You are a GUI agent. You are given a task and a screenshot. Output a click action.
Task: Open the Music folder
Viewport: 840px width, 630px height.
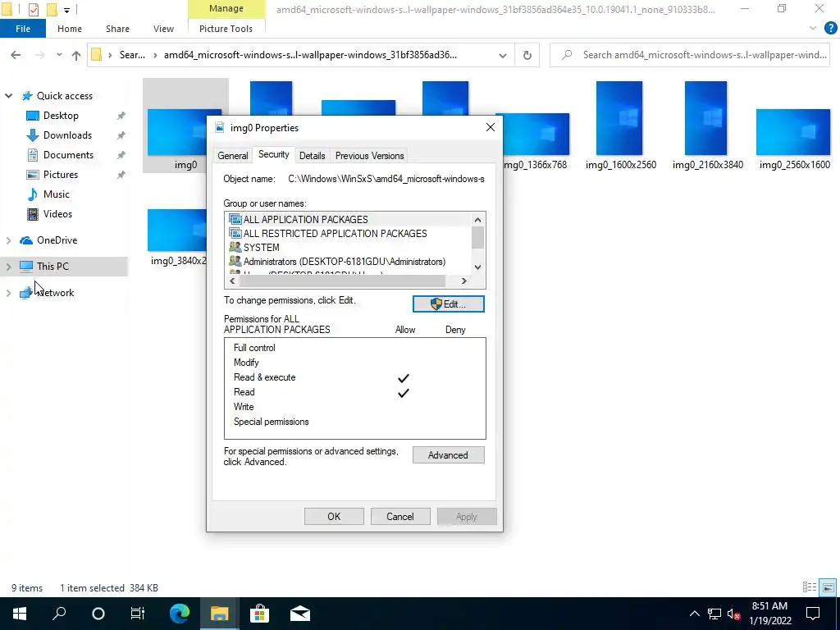[x=56, y=194]
